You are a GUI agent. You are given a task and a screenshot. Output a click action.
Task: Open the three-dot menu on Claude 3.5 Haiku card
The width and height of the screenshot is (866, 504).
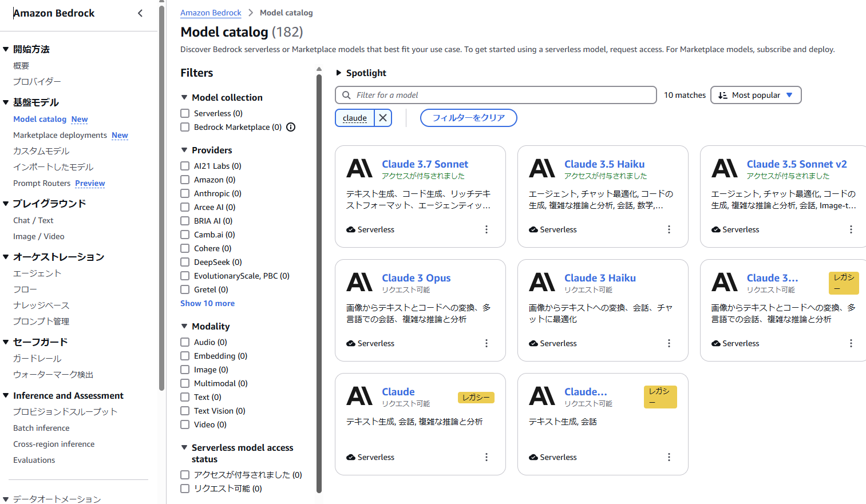click(x=669, y=229)
